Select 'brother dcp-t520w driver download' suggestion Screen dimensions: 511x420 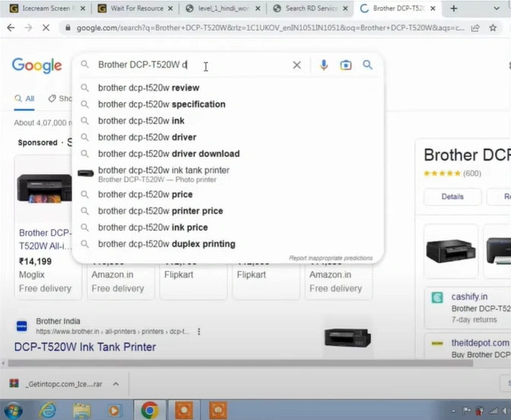[168, 154]
